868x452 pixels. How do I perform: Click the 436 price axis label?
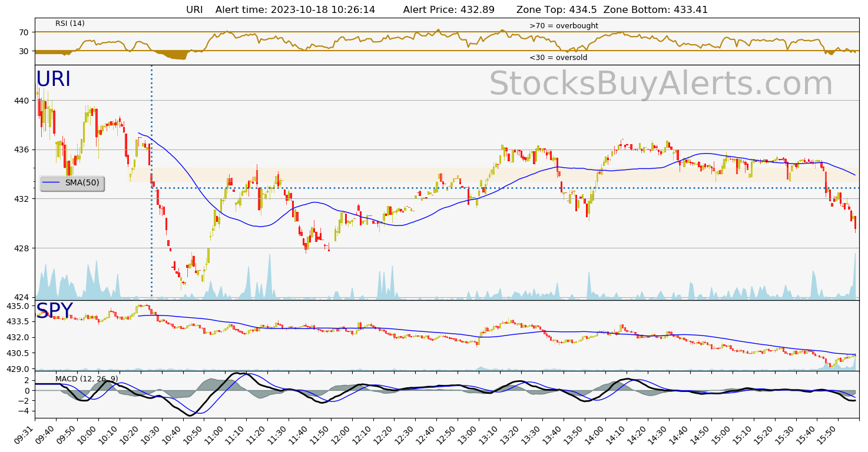(22, 149)
